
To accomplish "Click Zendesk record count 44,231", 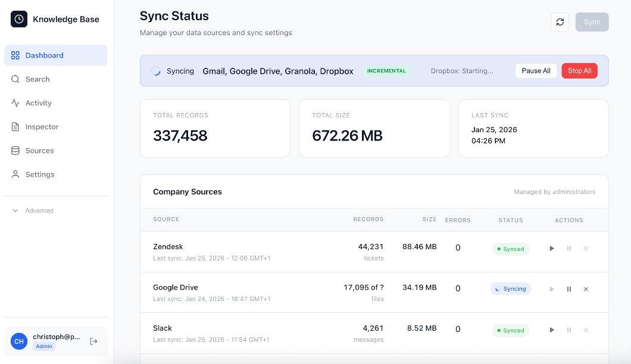I will click(x=371, y=247).
